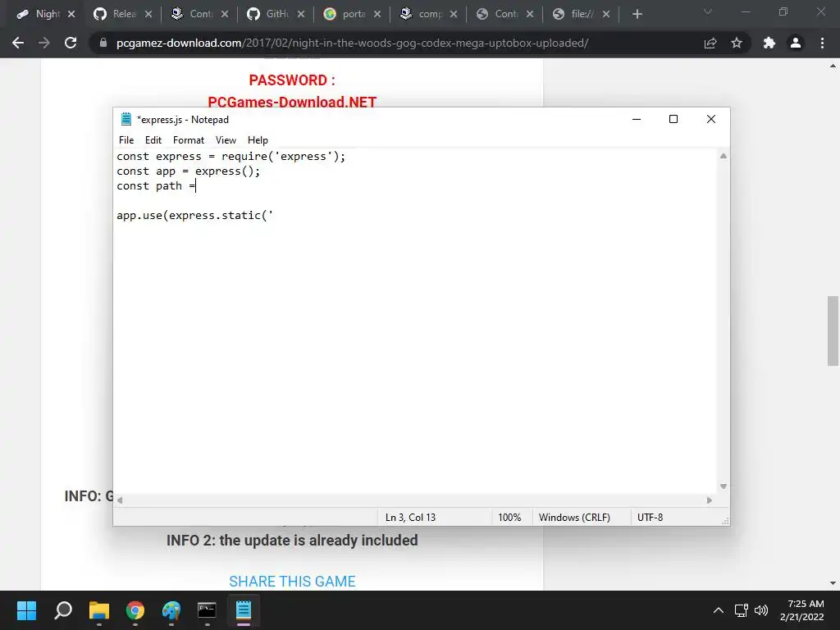The height and width of the screenshot is (630, 840).
Task: Open the Edit menu in Notepad
Action: pyautogui.click(x=153, y=139)
